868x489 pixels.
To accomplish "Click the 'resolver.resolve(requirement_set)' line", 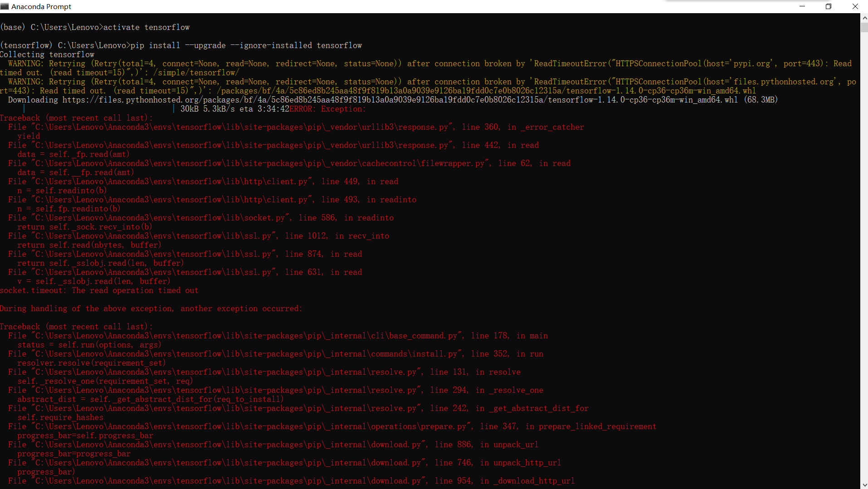I will click(92, 363).
